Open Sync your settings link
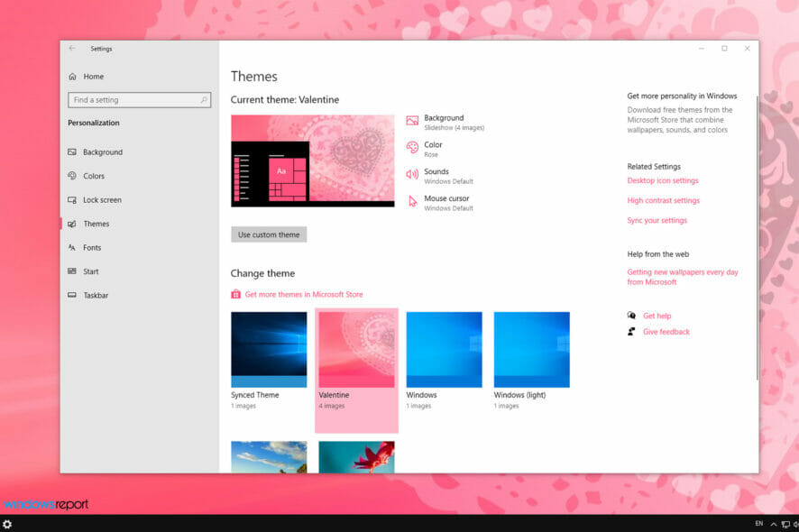Screen dimensions: 799x532 tap(657, 220)
